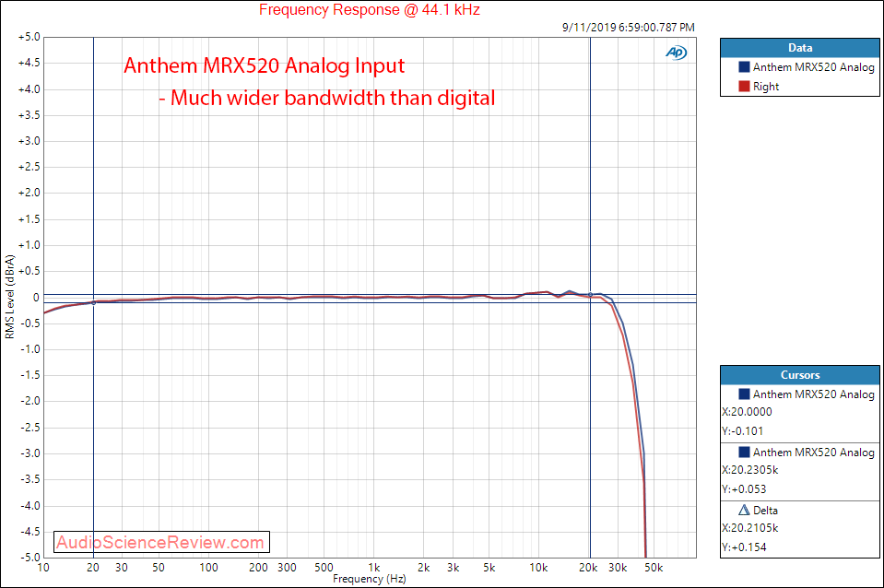Click the cursor value 'X:20.2305k'
The image size is (884, 588).
[x=750, y=470]
